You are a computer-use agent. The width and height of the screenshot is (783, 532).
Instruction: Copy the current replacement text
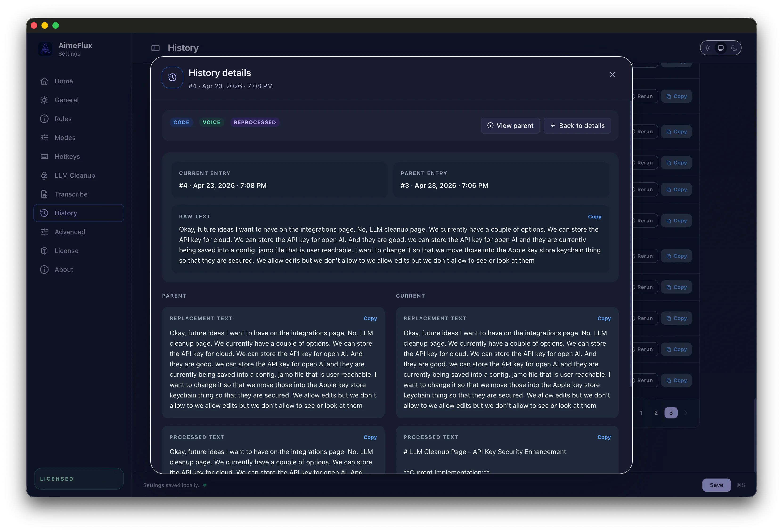(x=604, y=319)
